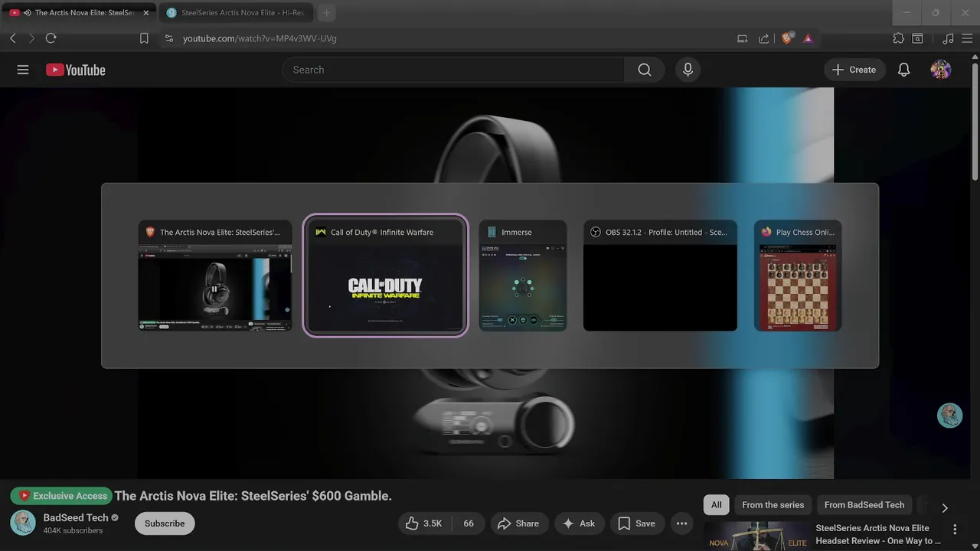Click the Create button
The image size is (980, 551).
click(x=854, y=70)
